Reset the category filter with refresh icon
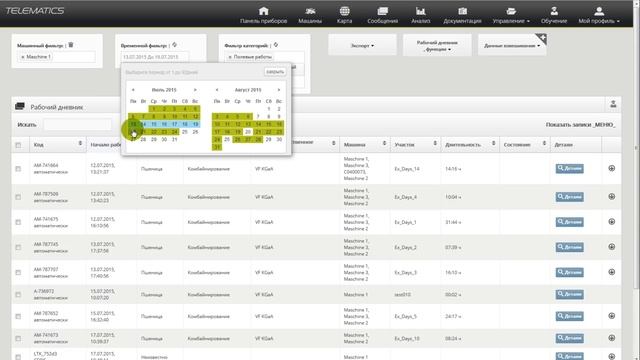 click(x=276, y=45)
